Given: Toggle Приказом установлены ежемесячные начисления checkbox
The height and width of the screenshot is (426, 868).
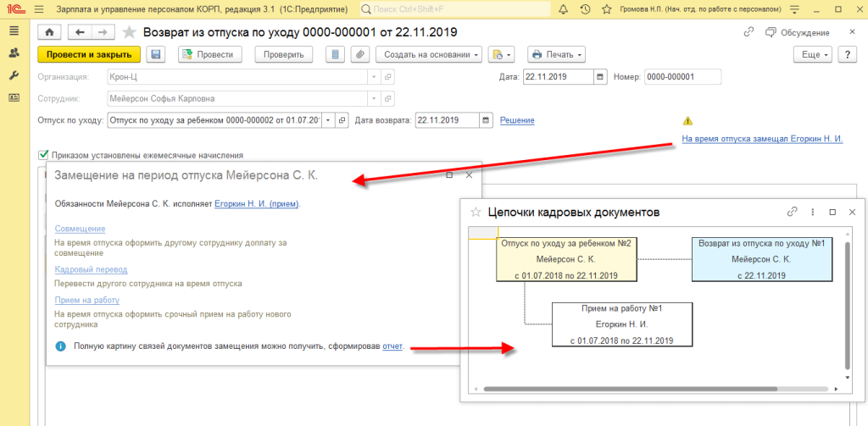Looking at the screenshot, I should (42, 155).
